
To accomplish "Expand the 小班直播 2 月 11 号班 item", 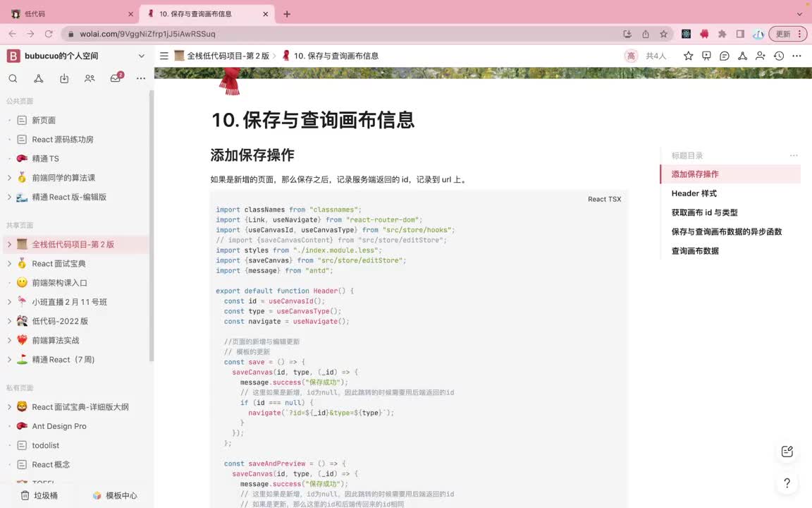I will tap(9, 302).
